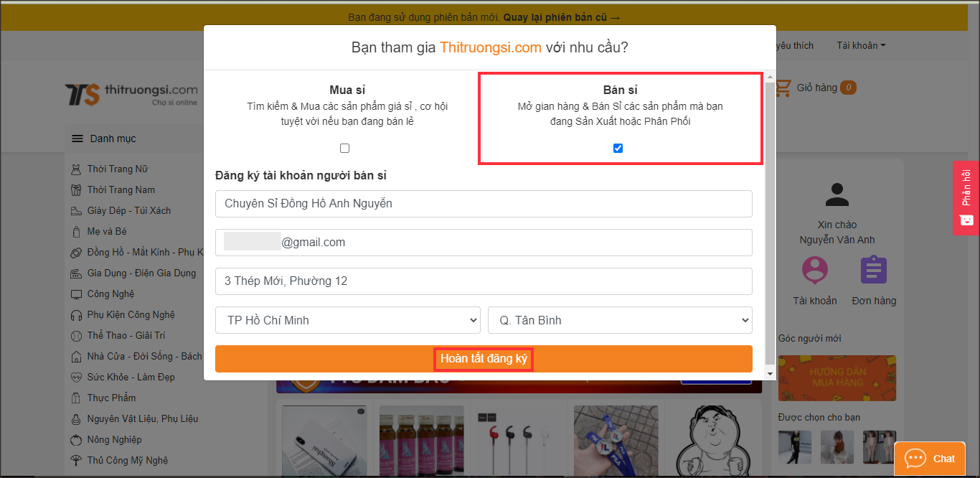Select Thực Phẩm menu item
The height and width of the screenshot is (478, 980).
[112, 398]
